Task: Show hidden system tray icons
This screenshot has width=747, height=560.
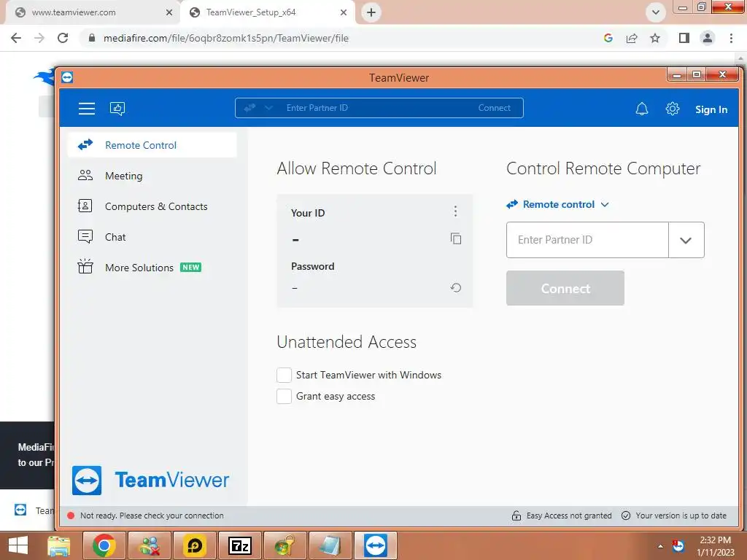Action: [x=660, y=545]
